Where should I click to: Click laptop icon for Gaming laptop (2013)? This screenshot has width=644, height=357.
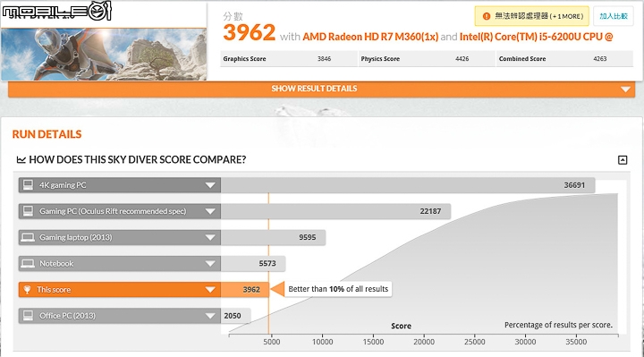tap(28, 237)
